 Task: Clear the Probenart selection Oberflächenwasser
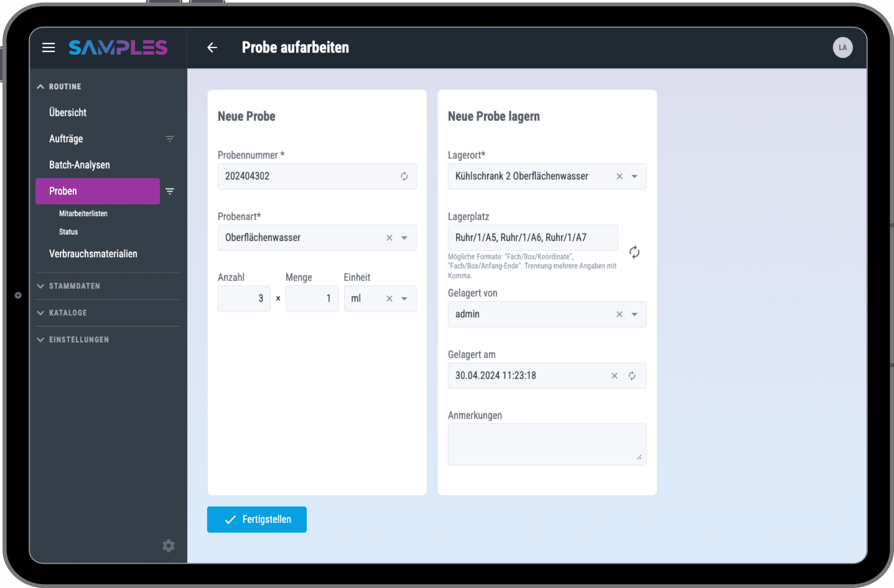click(x=389, y=238)
